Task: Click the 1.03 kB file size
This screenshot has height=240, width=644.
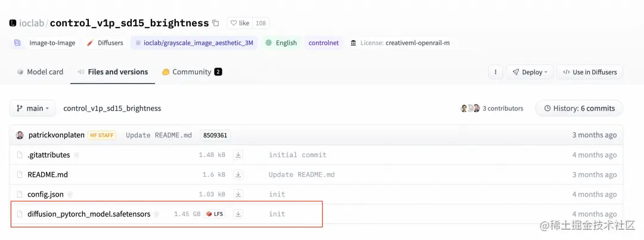Action: coord(212,195)
